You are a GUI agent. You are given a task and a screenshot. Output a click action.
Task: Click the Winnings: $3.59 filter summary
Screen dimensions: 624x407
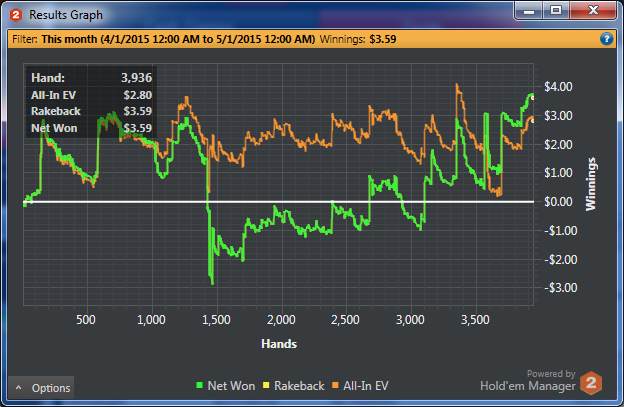point(358,39)
